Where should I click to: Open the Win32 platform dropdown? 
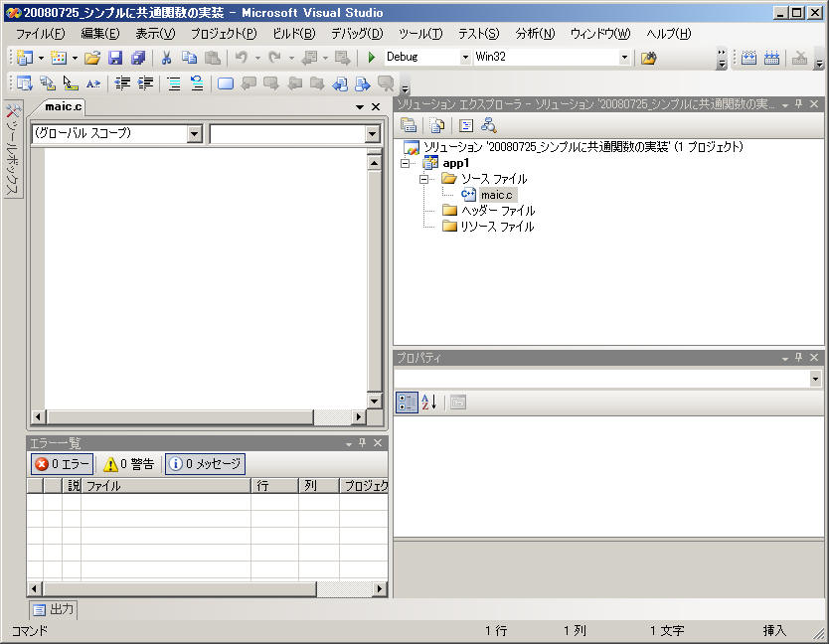point(624,58)
